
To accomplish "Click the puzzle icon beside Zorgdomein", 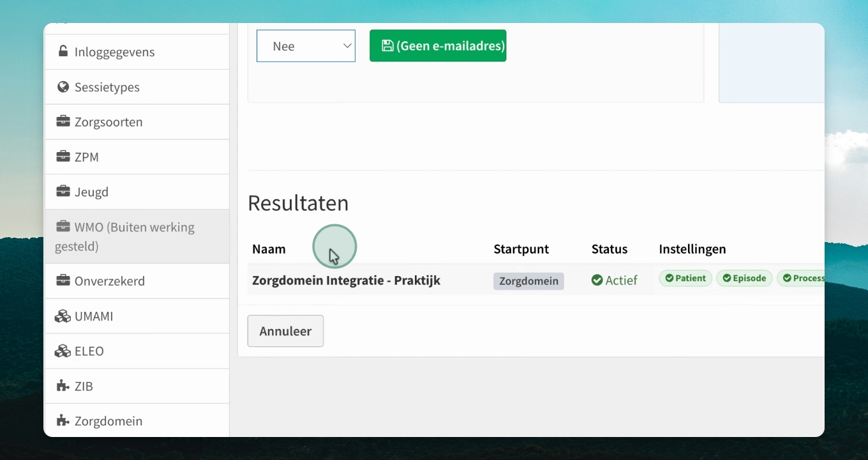I will point(63,420).
